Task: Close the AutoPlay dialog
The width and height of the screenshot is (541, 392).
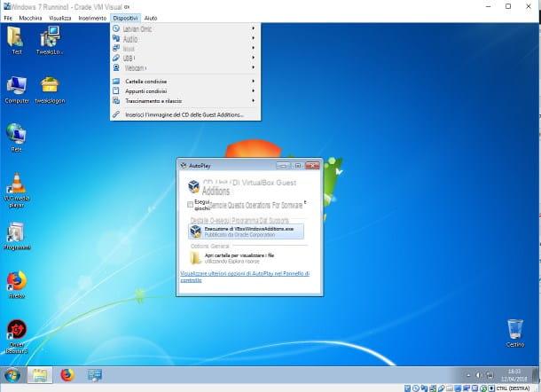Action: (x=312, y=166)
